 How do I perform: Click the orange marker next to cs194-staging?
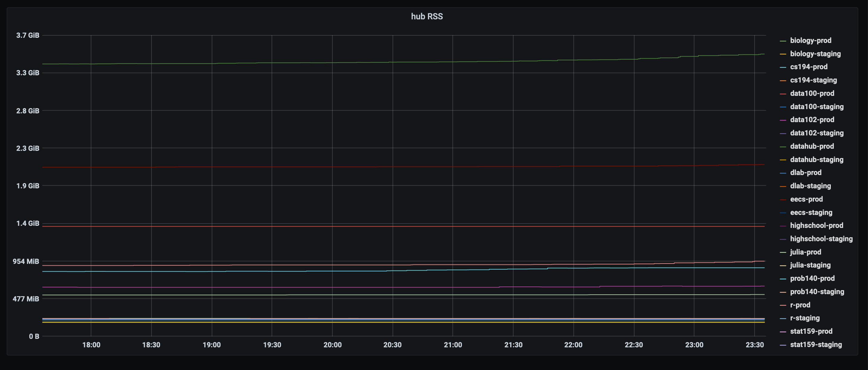pos(783,80)
